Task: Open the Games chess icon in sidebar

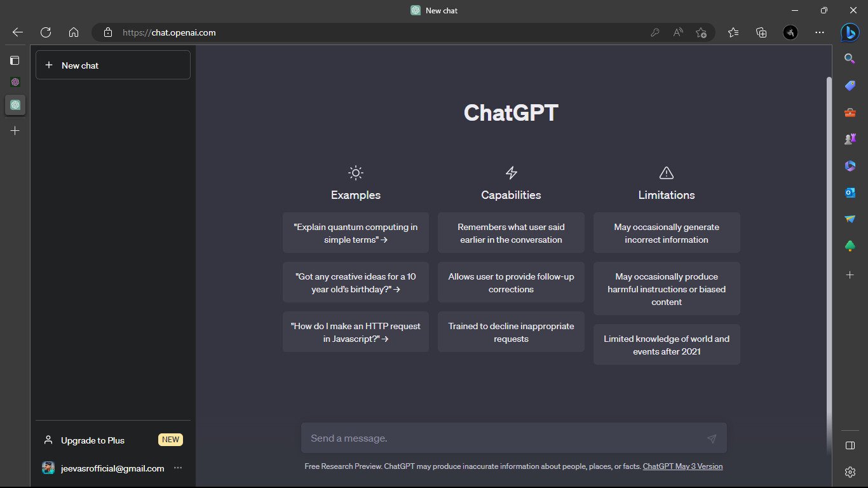Action: click(x=850, y=139)
